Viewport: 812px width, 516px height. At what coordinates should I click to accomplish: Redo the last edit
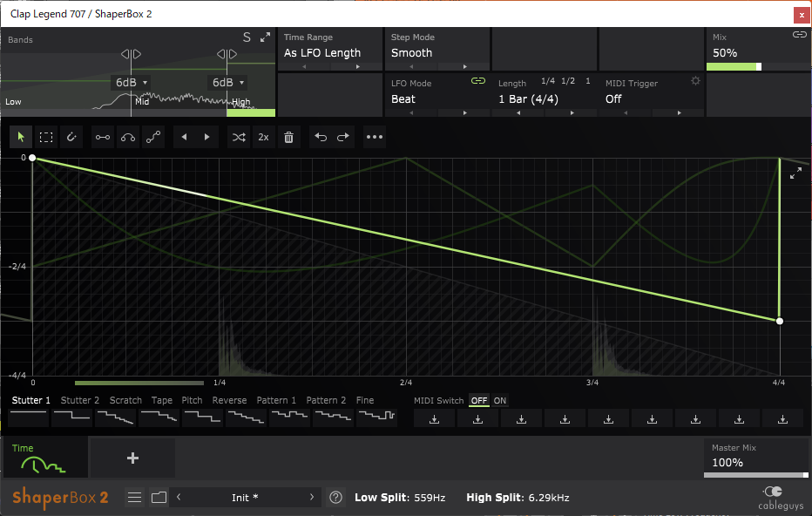[x=342, y=137]
